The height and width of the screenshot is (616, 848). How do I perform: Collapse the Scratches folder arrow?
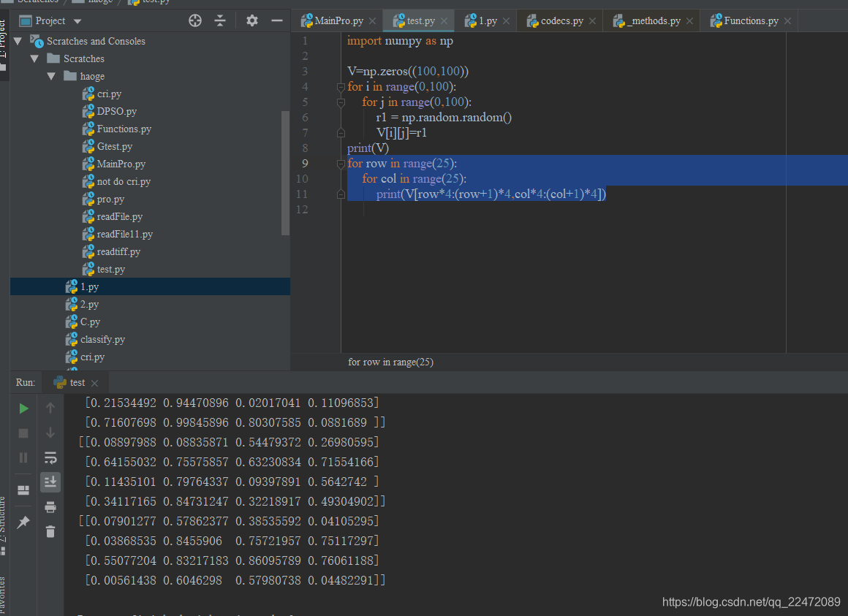pos(34,58)
